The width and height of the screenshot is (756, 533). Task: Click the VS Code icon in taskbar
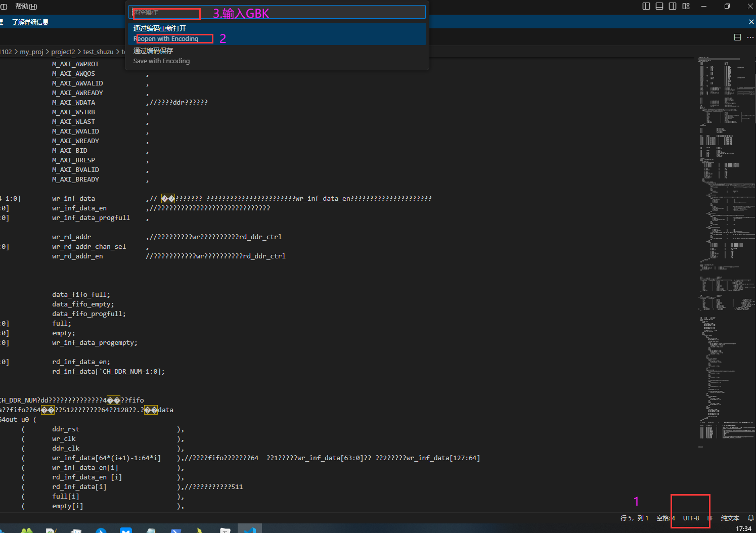click(x=250, y=529)
